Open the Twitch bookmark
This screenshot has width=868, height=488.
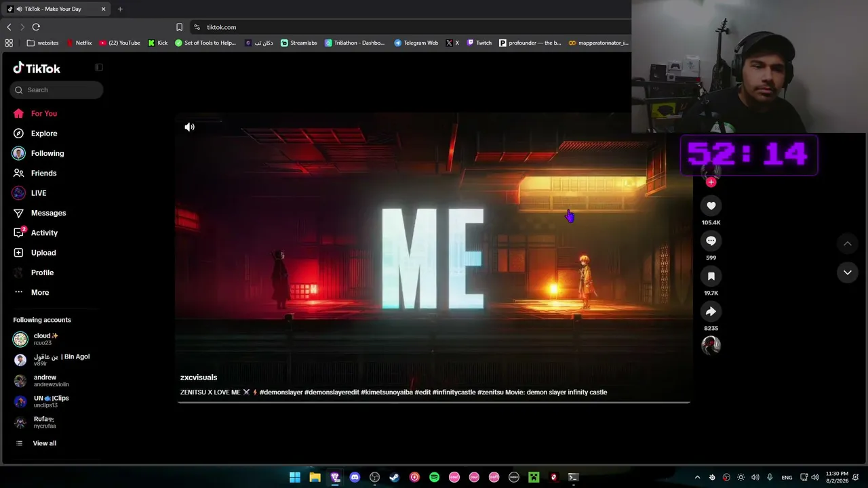479,43
